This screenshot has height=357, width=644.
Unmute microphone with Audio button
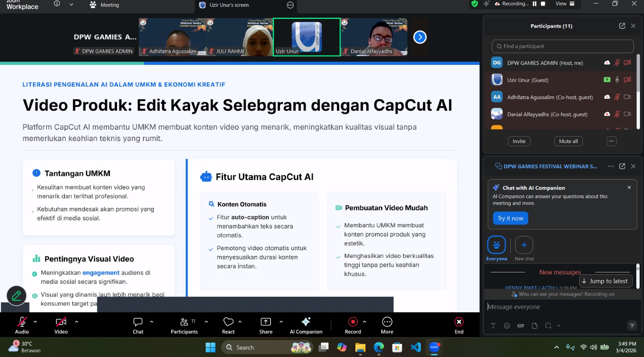pyautogui.click(x=22, y=322)
